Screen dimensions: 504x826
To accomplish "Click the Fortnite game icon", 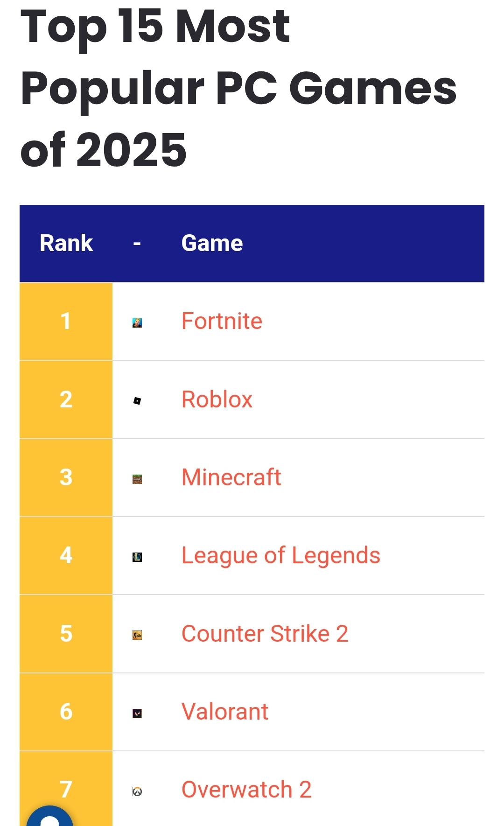I will 137,322.
